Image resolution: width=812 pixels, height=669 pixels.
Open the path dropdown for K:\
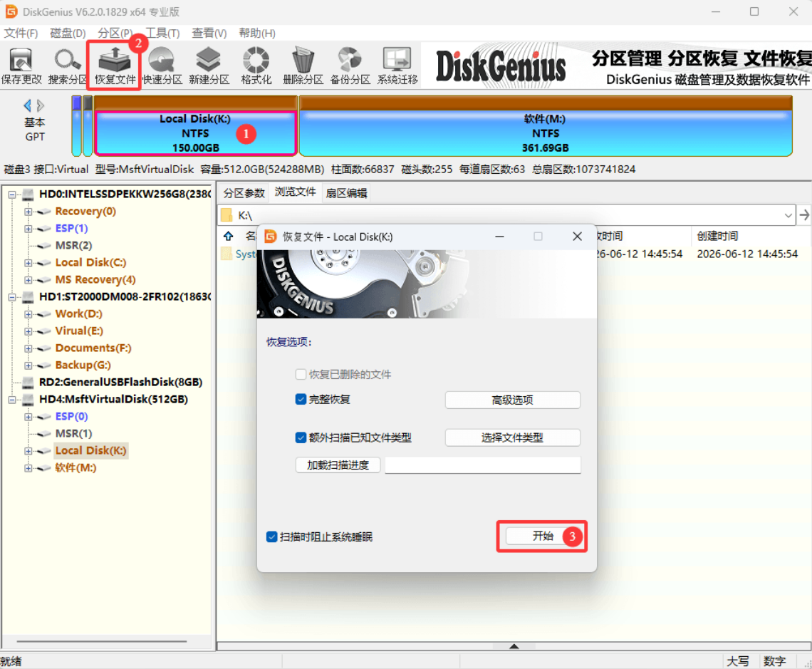[788, 215]
